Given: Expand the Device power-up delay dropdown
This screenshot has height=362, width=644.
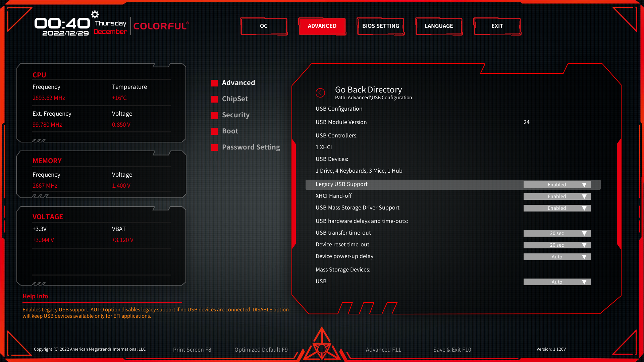Looking at the screenshot, I should pos(557,257).
